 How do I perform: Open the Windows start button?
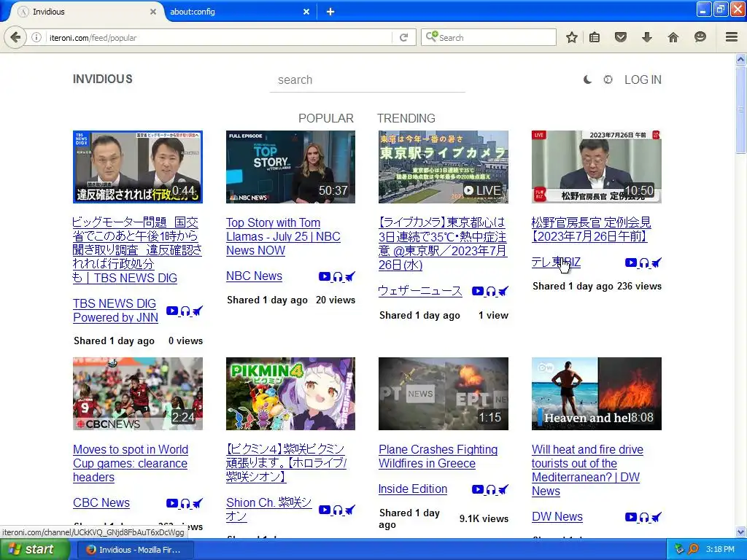pyautogui.click(x=35, y=549)
